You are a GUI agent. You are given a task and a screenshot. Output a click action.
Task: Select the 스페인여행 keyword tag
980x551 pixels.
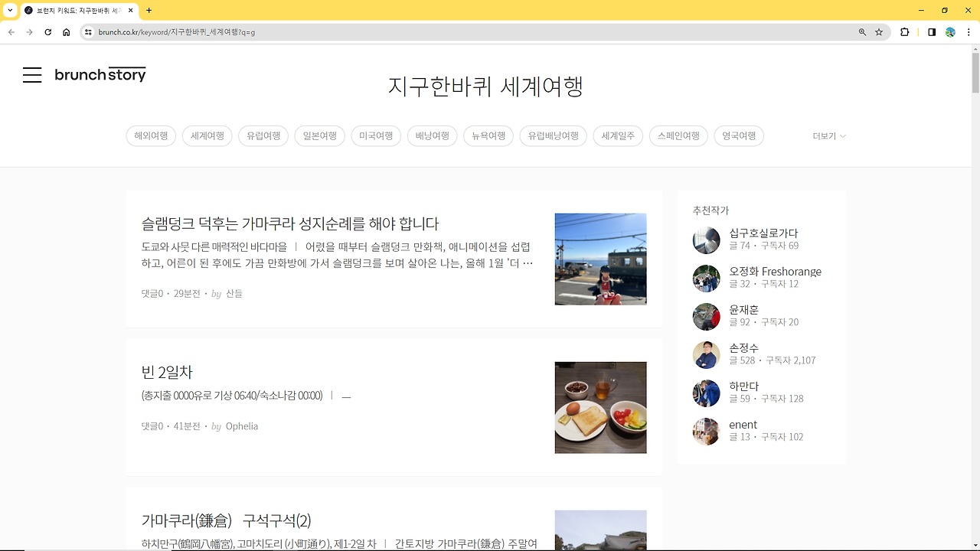pyautogui.click(x=678, y=136)
